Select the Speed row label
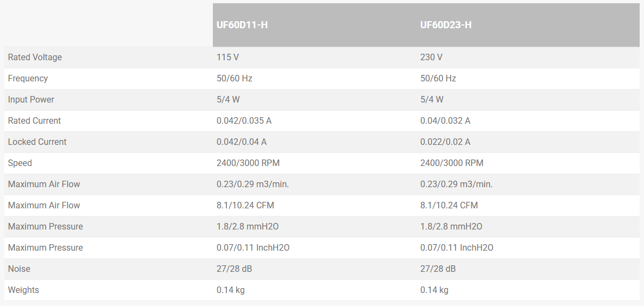Viewport: 644px width, 306px height. click(20, 163)
